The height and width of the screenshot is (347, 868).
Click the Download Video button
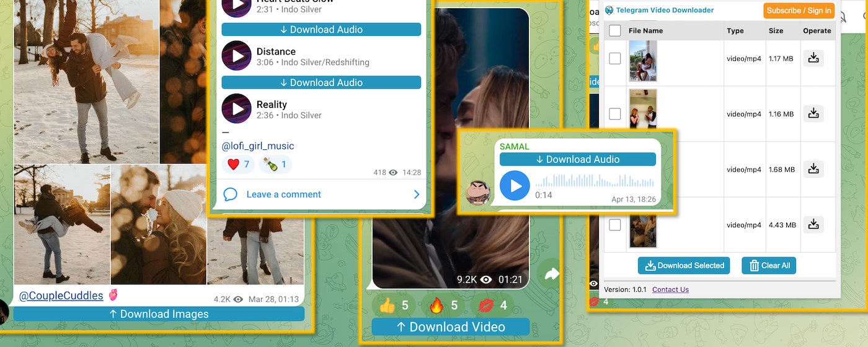click(451, 327)
